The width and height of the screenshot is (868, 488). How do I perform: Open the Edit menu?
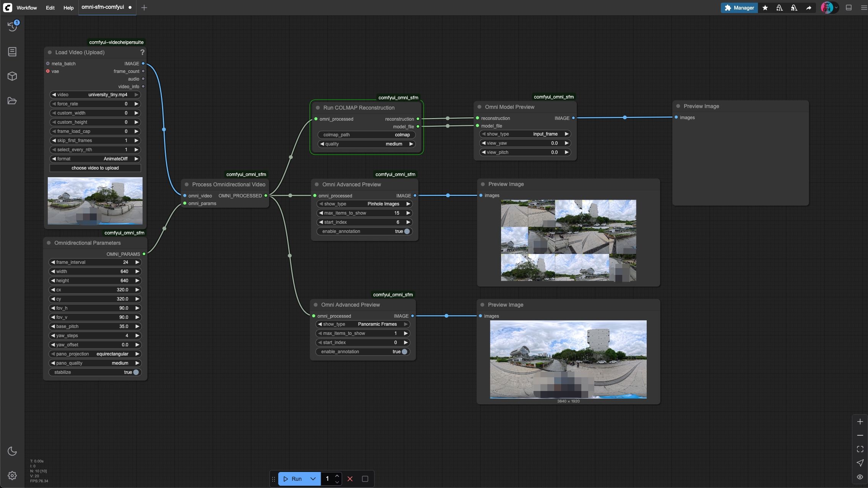50,8
